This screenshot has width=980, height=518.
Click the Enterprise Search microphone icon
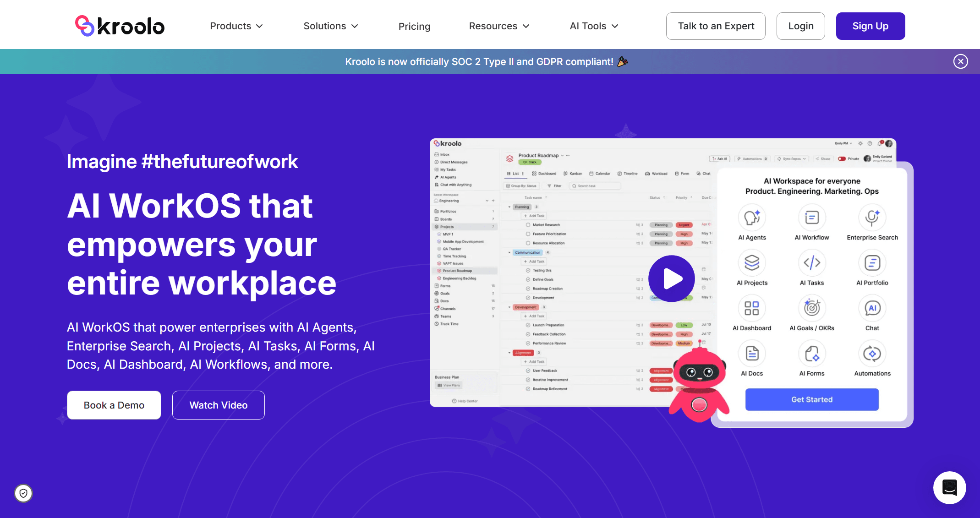[x=872, y=218]
